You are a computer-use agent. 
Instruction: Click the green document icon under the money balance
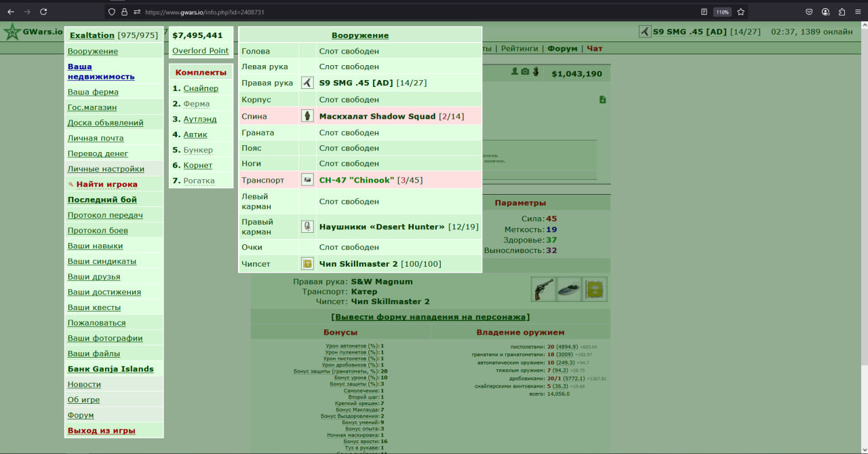[603, 100]
